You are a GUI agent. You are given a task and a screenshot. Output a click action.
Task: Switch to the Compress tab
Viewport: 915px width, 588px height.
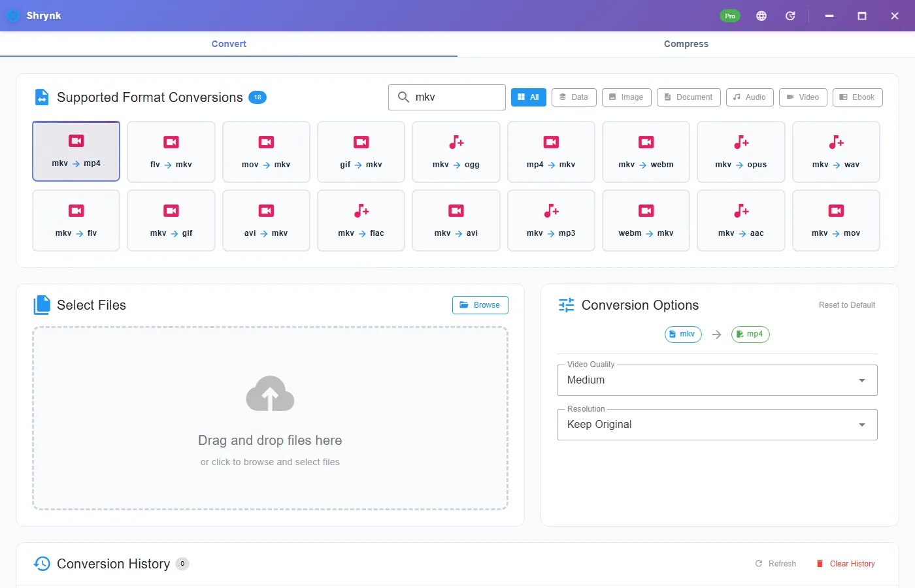(x=686, y=44)
